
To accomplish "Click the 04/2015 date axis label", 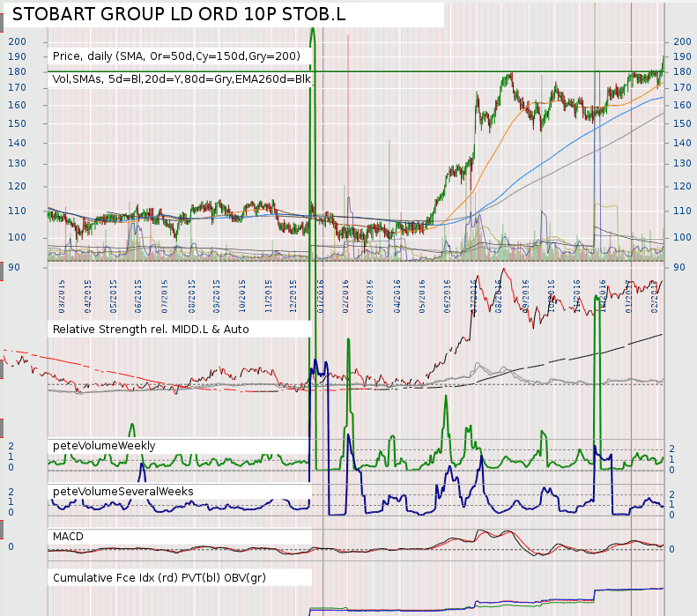I will coord(87,296).
